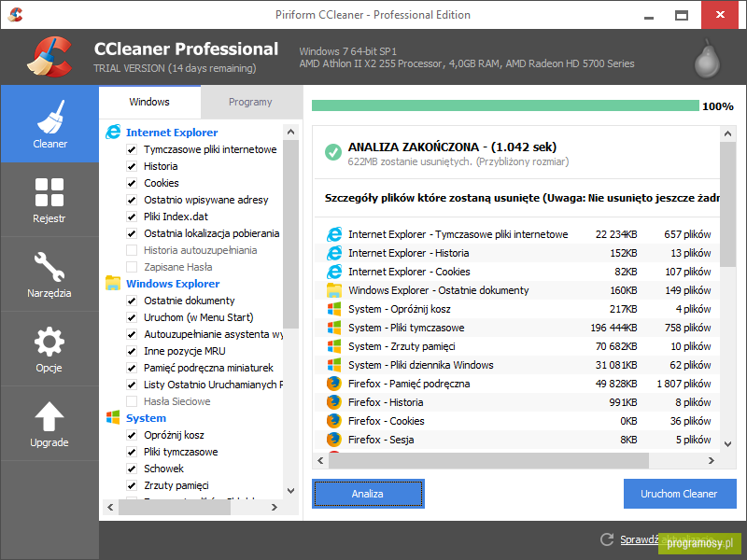This screenshot has width=747, height=560.
Task: Collapse the System category header
Action: [146, 418]
